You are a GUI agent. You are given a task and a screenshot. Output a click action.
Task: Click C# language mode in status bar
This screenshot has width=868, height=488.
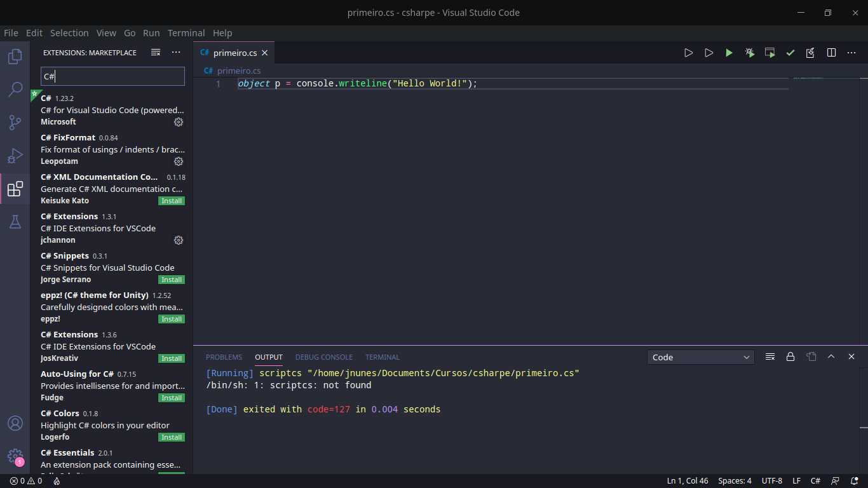pyautogui.click(x=815, y=481)
